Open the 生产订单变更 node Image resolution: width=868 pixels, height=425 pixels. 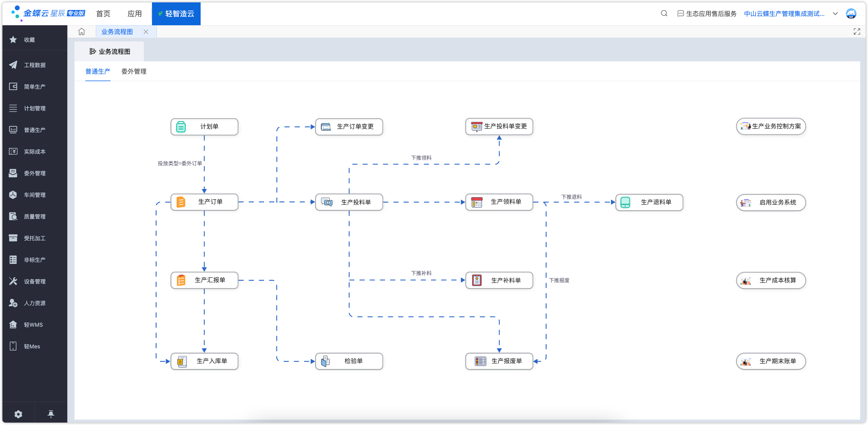349,127
